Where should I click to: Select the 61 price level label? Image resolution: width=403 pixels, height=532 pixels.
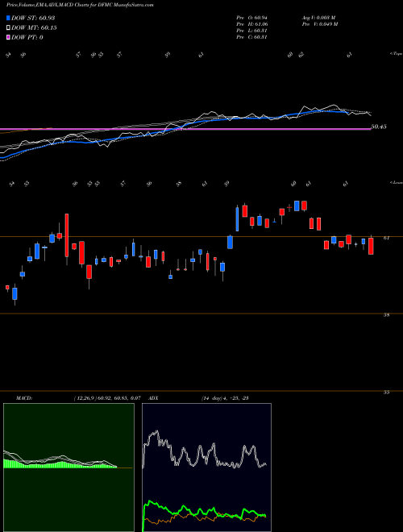386,238
